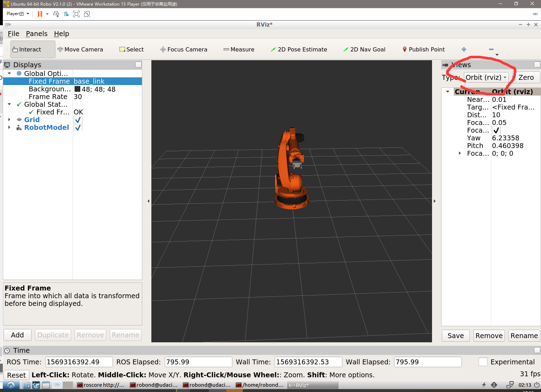Click the Global Options gear icon
541x392 pixels.
coord(19,73)
